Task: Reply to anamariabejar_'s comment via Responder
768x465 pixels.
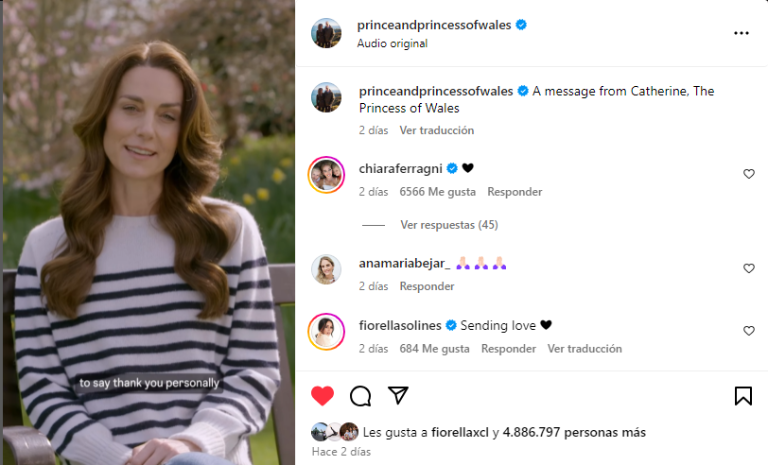Action: [427, 286]
